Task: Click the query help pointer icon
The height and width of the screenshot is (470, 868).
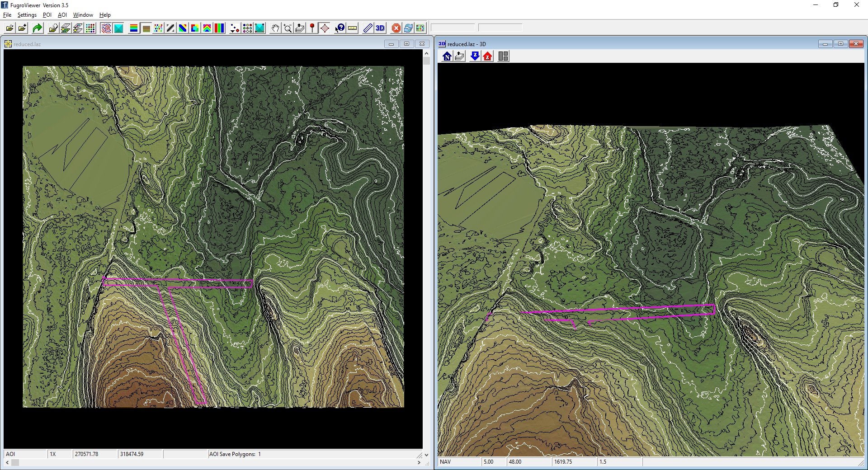Action: coord(340,28)
